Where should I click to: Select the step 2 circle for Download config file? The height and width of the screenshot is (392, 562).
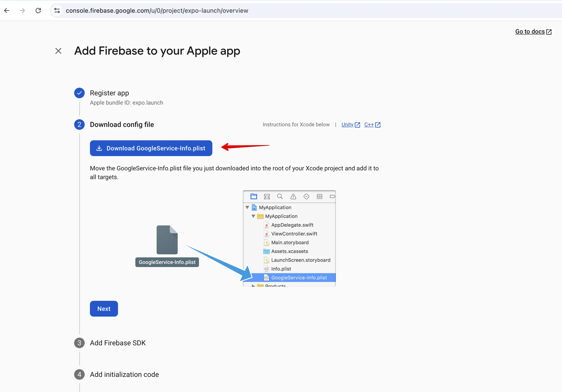pos(79,125)
